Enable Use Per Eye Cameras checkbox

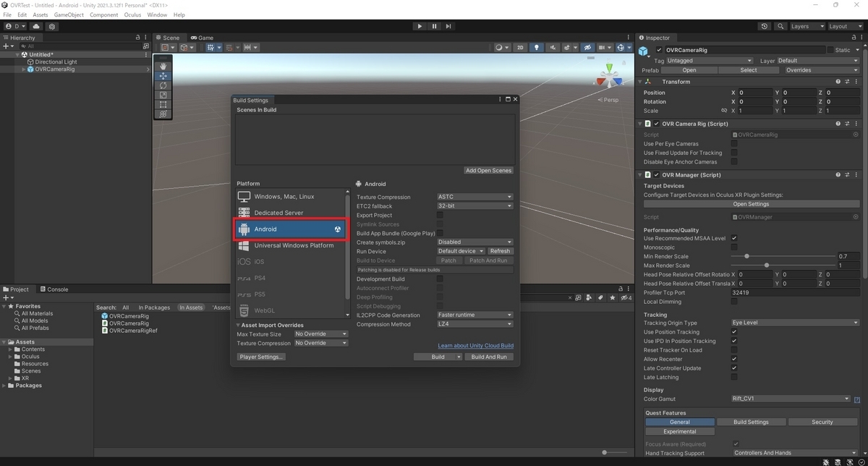[734, 143]
